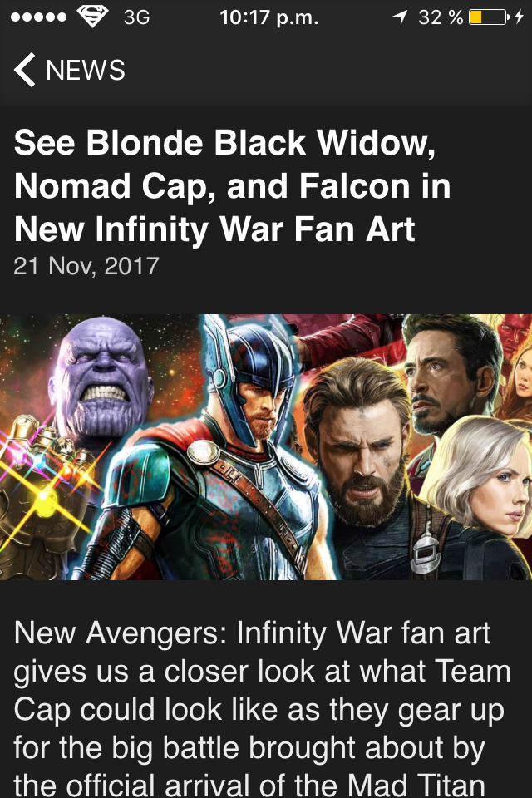Tap the 10:17 p.m. clock
Screen dimensions: 532x798
[x=268, y=17]
